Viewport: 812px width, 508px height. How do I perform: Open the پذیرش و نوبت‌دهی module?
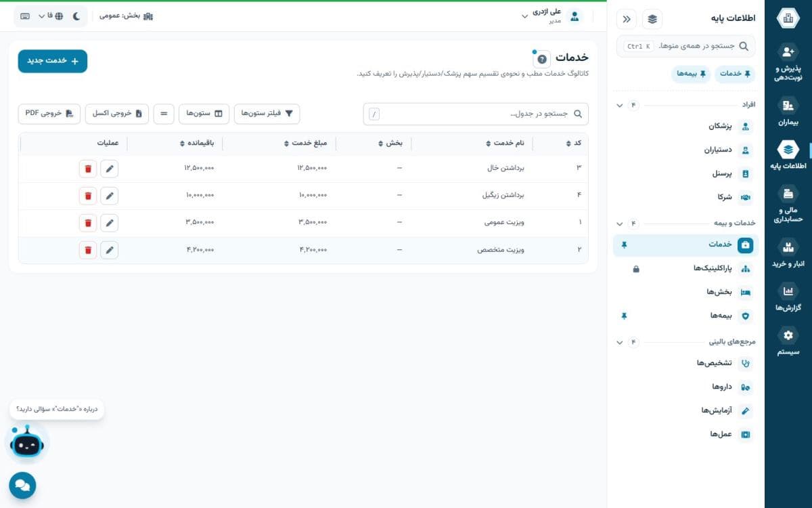788,62
